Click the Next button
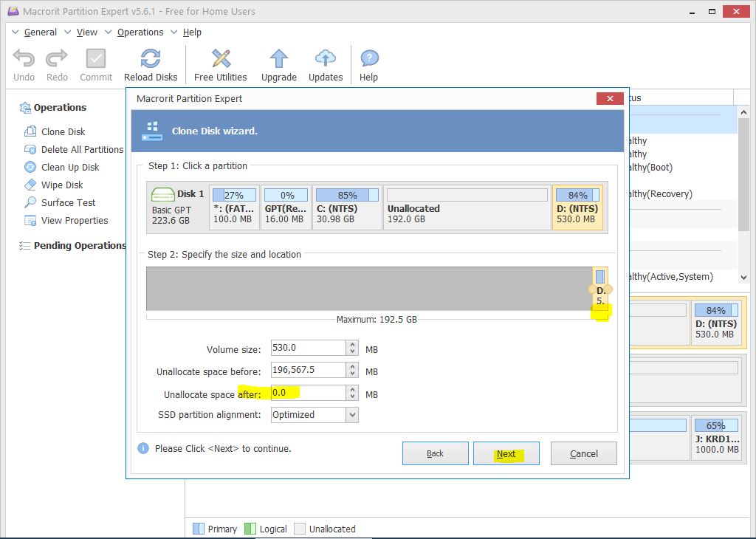Viewport: 756px width, 539px height. [x=506, y=454]
